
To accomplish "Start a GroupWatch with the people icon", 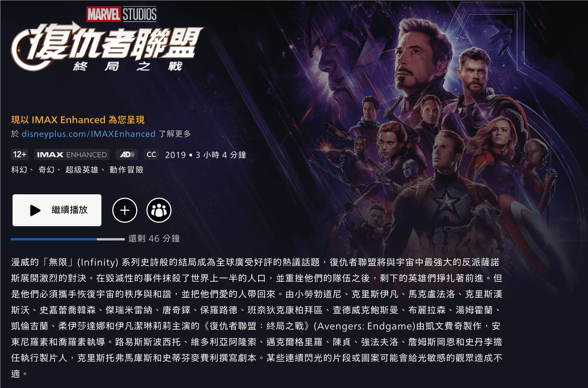I will pyautogui.click(x=159, y=210).
